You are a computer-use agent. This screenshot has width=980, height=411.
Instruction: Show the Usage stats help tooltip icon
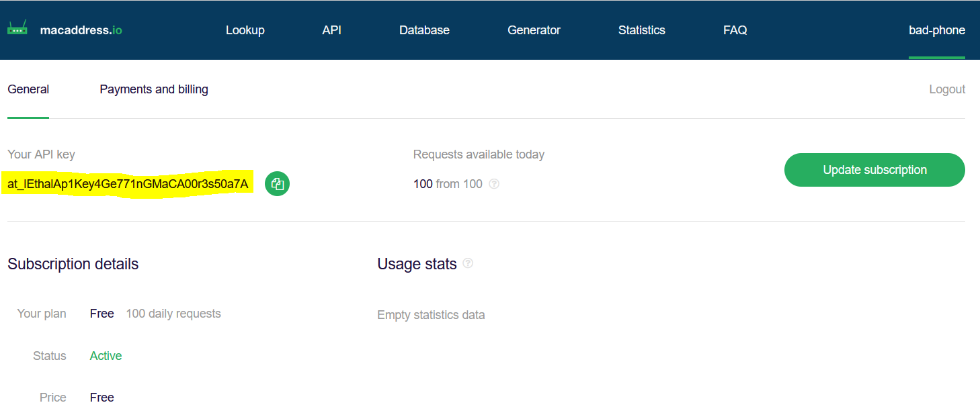coord(468,263)
